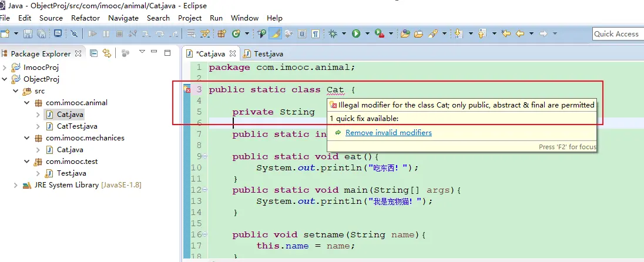Click the error marker on line 3
This screenshot has width=644, height=262.
187,90
